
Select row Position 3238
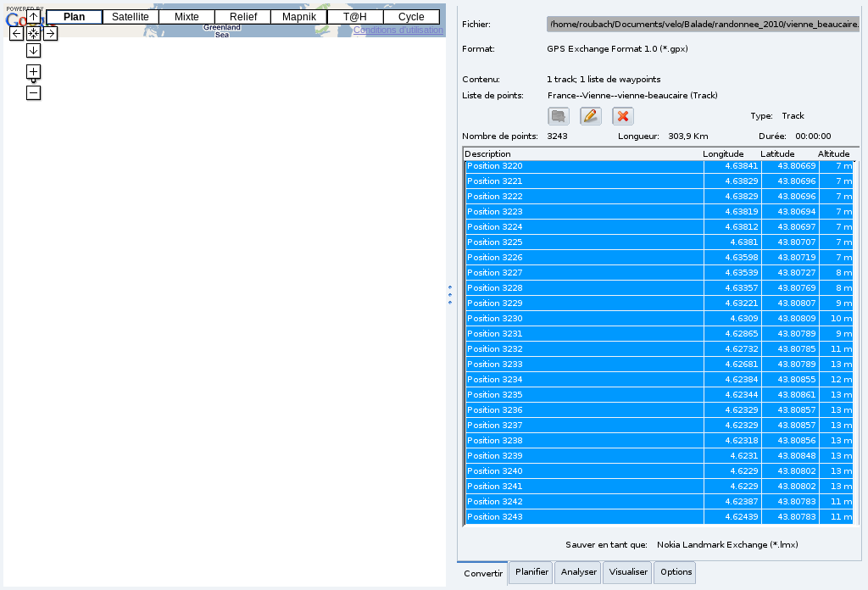coord(659,440)
